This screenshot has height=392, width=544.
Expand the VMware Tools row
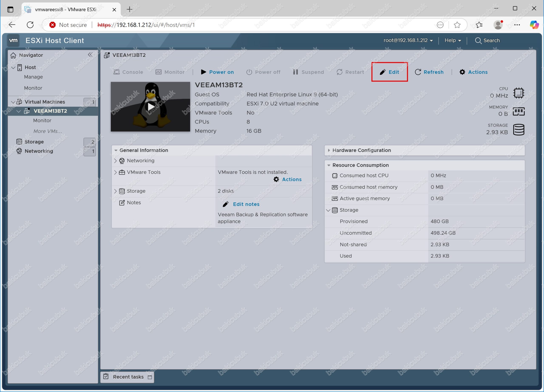[x=115, y=172]
